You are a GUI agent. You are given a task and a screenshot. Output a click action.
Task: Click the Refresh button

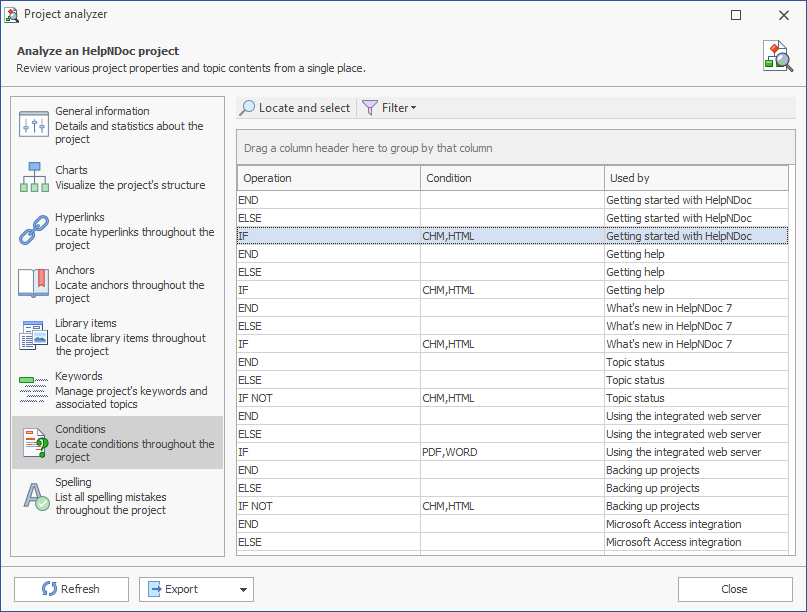[71, 589]
